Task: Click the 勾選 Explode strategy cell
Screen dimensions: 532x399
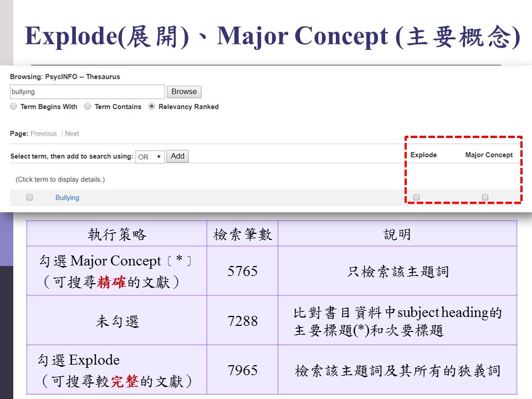Action: pyautogui.click(x=117, y=370)
